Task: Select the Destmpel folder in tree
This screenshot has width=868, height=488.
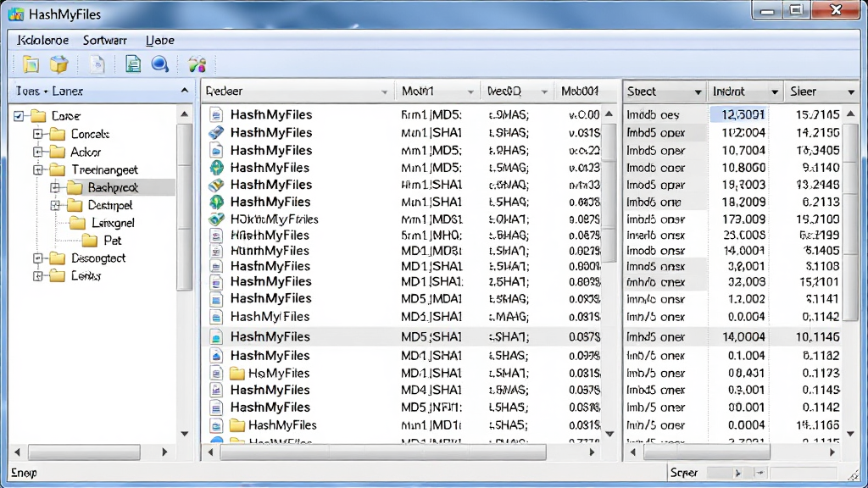Action: pyautogui.click(x=110, y=205)
